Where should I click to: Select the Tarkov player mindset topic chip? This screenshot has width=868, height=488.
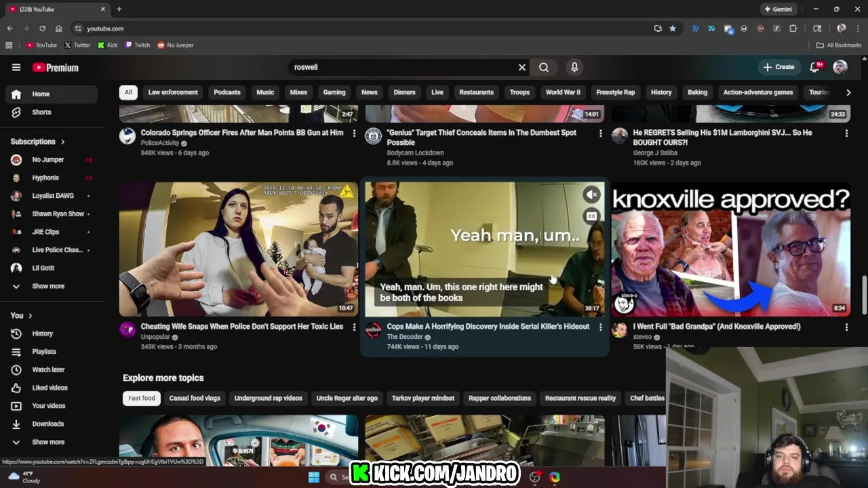(423, 399)
